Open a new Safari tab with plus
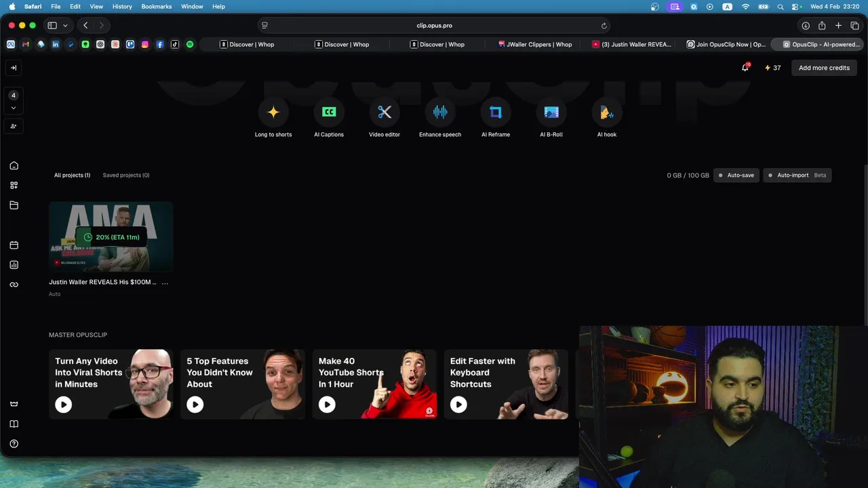This screenshot has height=488, width=868. (838, 26)
